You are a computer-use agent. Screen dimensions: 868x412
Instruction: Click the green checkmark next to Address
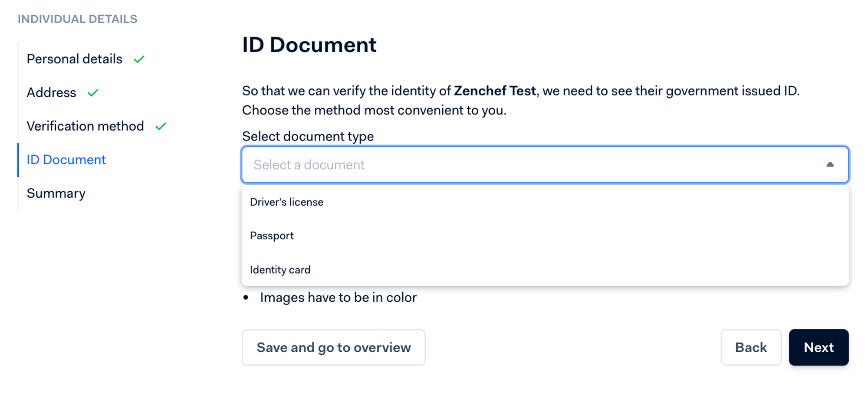click(x=93, y=93)
